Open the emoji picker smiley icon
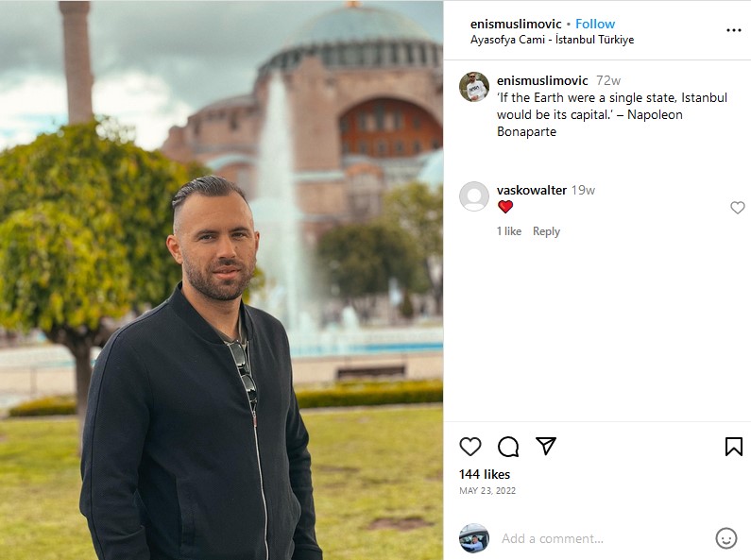The width and height of the screenshot is (751, 560). (x=726, y=538)
